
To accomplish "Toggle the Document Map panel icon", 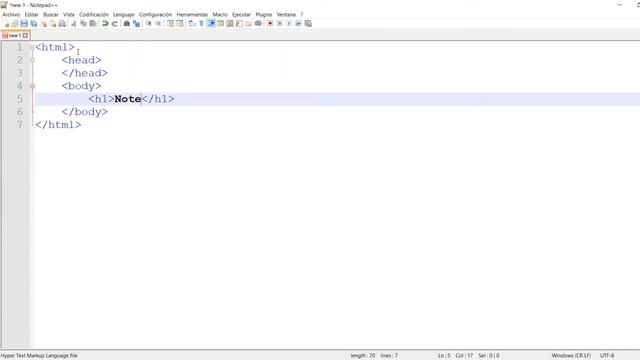I will click(x=230, y=24).
